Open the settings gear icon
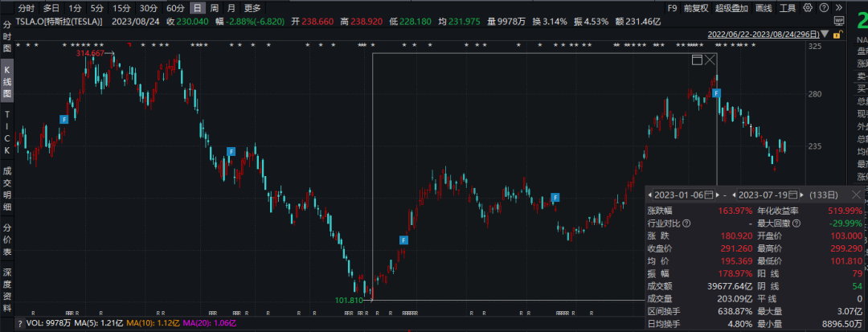This screenshot has height=332, width=868. coord(808,8)
